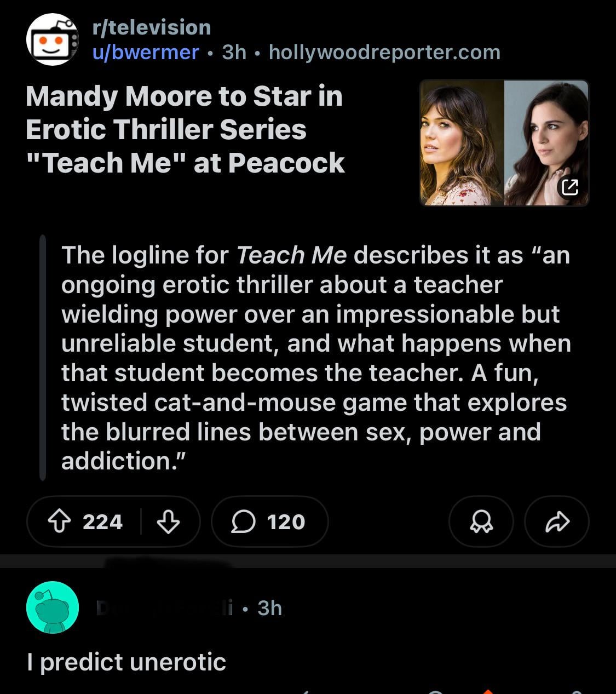Open the r/television subreddit link

pos(152,27)
